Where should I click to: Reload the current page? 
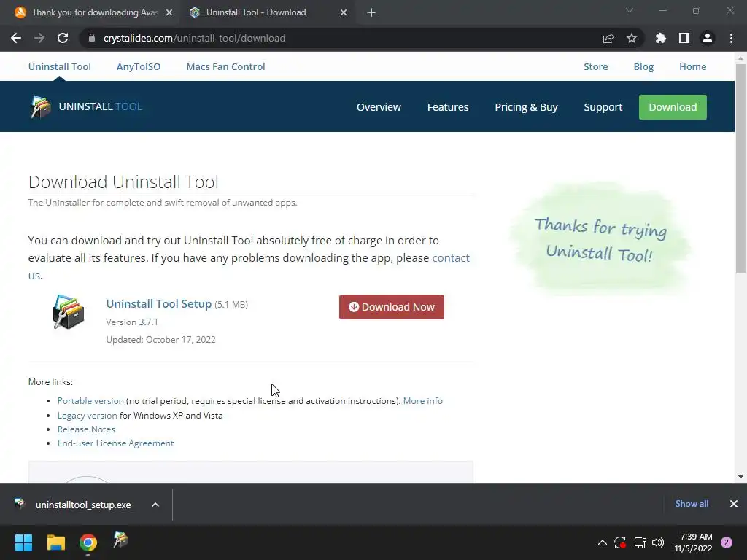pyautogui.click(x=63, y=38)
